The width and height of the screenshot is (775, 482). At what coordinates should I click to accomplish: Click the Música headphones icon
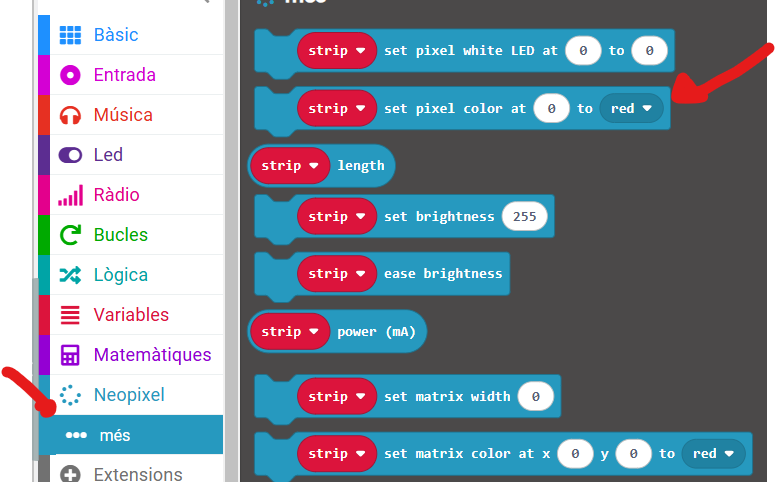[70, 115]
